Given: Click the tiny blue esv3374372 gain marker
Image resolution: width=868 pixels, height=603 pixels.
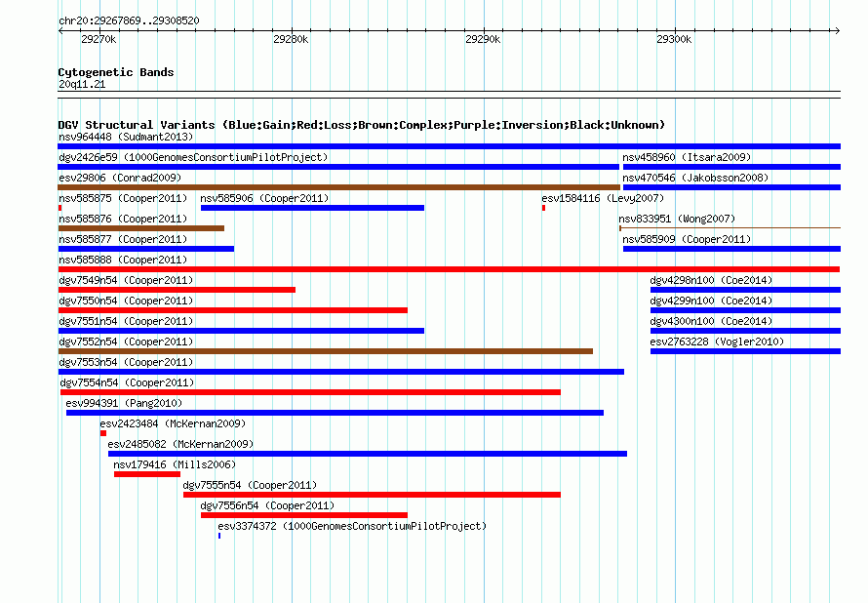Looking at the screenshot, I should 219,536.
